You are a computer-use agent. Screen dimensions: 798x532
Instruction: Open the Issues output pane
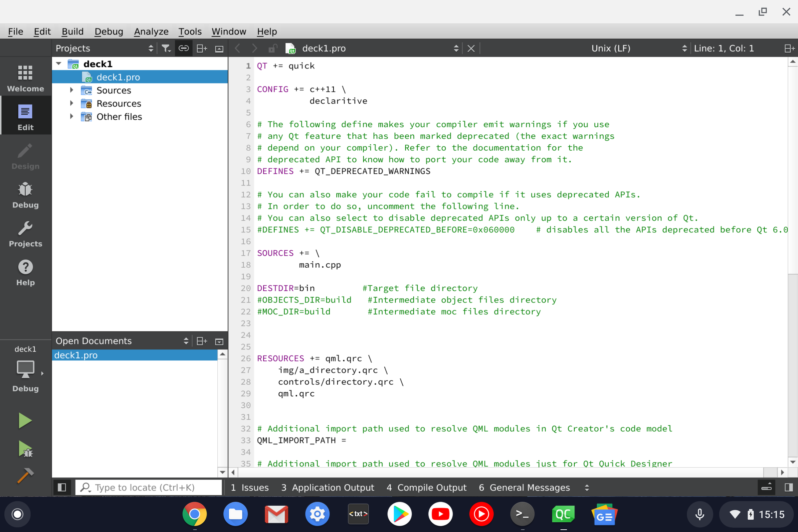[250, 487]
